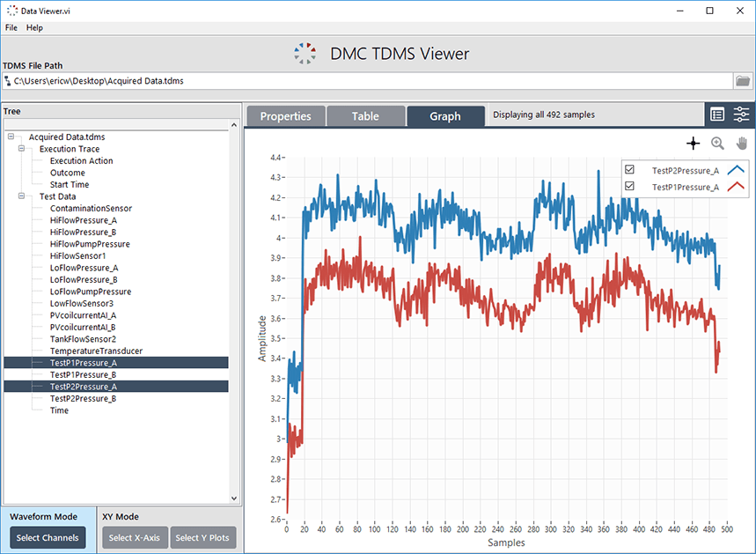Select HiFlowSensor1 channel
756x554 pixels.
(x=78, y=255)
